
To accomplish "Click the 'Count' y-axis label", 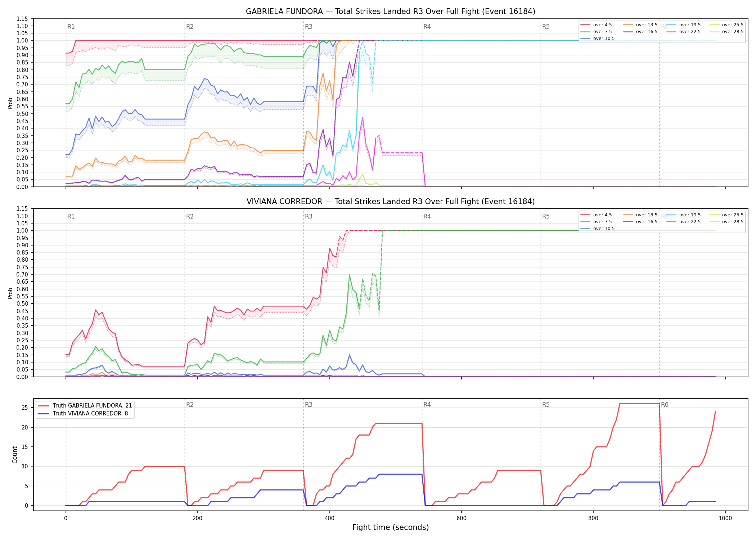I will point(15,455).
